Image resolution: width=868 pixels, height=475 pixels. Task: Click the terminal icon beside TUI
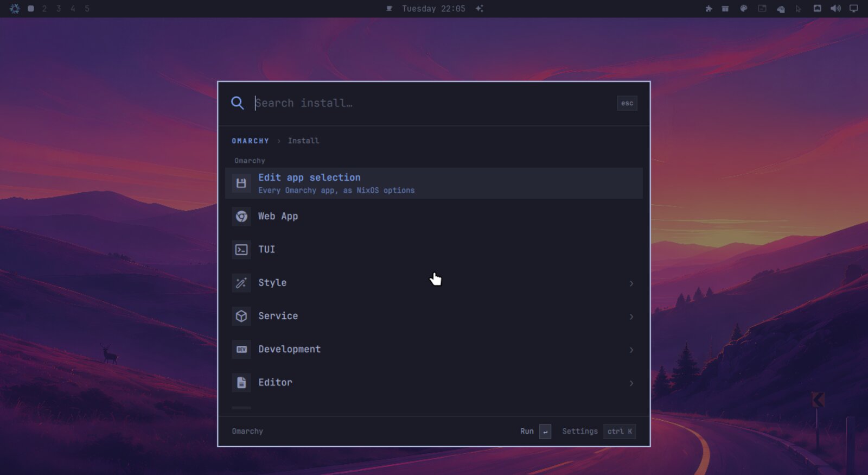(241, 250)
